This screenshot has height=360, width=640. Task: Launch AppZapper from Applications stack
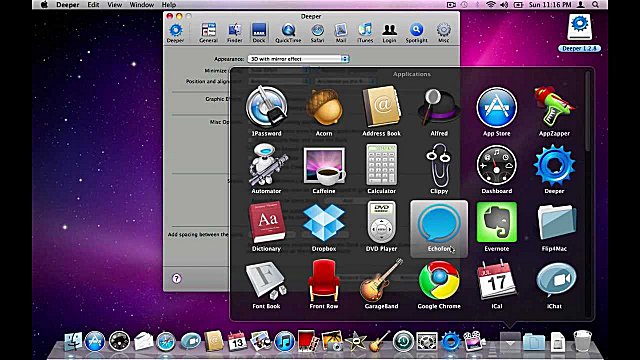pyautogui.click(x=554, y=111)
